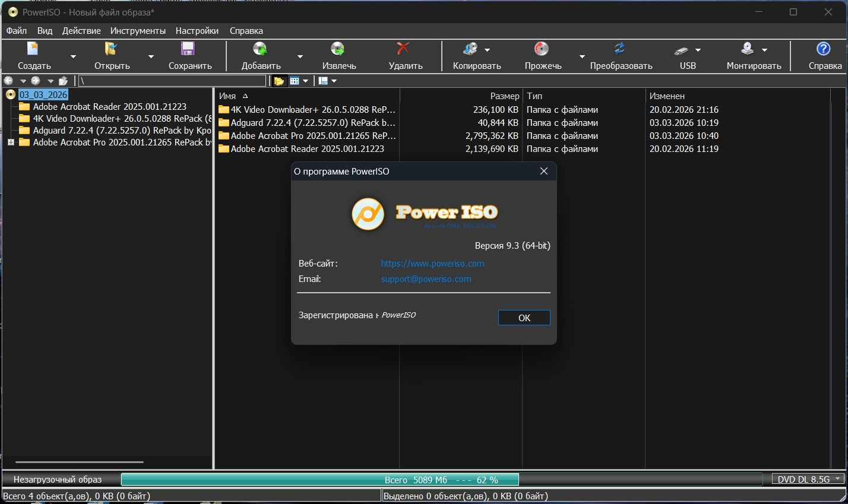Open the https://www.poweriso.com link
Image resolution: width=848 pixels, height=504 pixels.
click(x=432, y=264)
